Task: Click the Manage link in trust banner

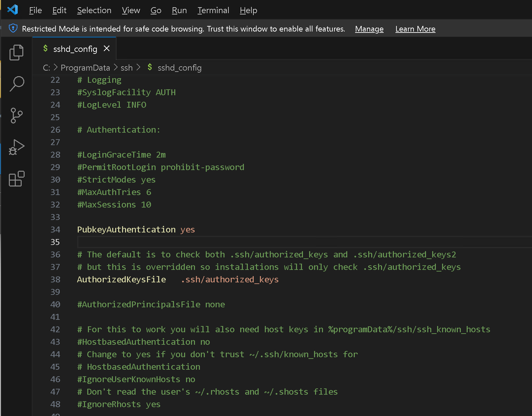Action: point(369,29)
